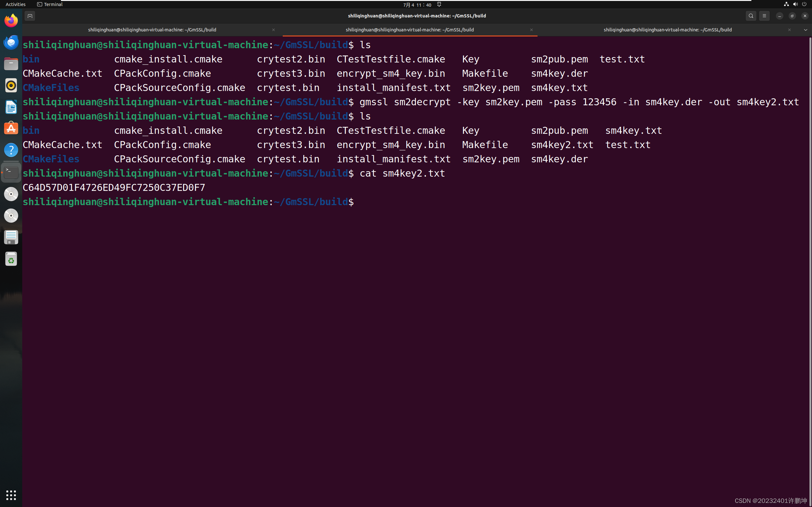This screenshot has height=507, width=812.
Task: Open the terminal hamburger menu
Action: pyautogui.click(x=764, y=16)
